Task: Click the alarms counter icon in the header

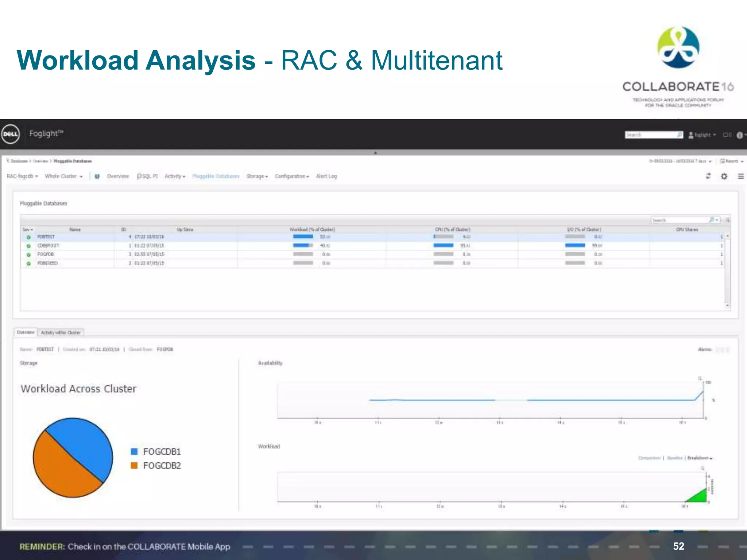Action: click(x=727, y=135)
